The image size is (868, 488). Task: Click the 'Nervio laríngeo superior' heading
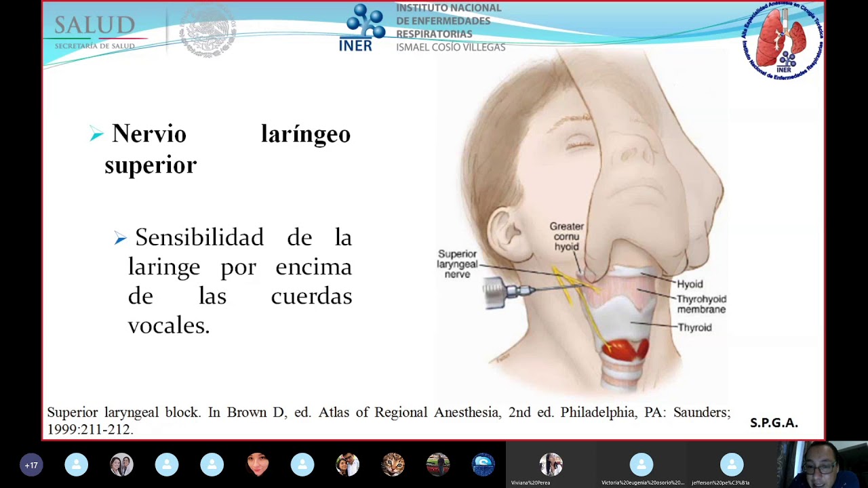point(227,148)
